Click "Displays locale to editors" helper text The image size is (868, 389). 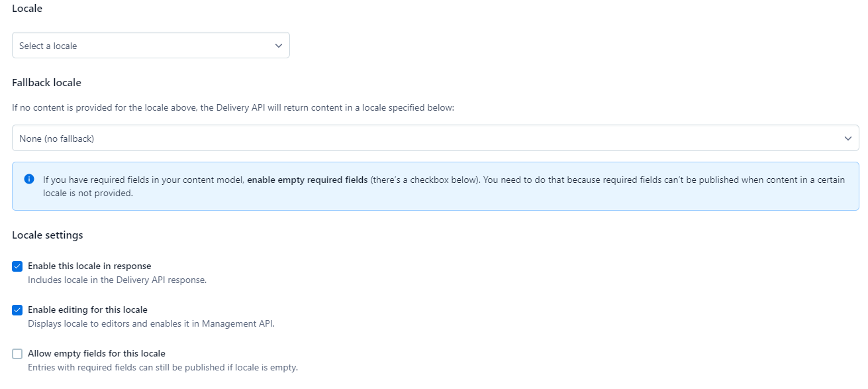pyautogui.click(x=151, y=323)
